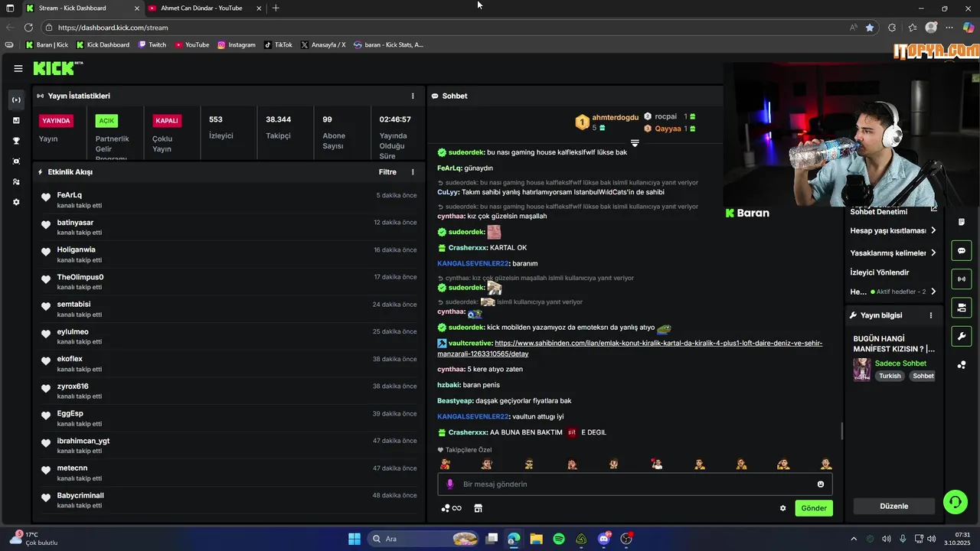Open the emoji picker in chat input
This screenshot has height=551, width=980.
tap(821, 484)
